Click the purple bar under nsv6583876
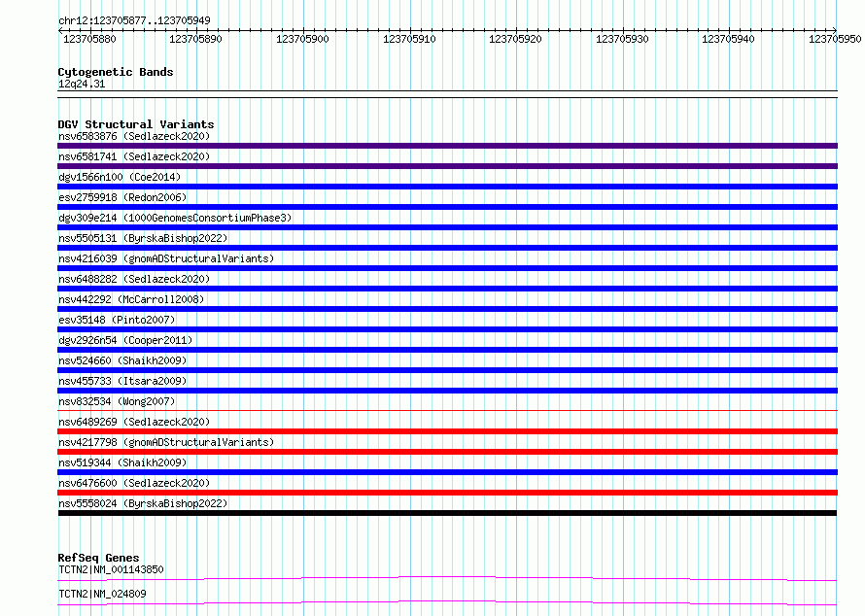 [x=447, y=146]
